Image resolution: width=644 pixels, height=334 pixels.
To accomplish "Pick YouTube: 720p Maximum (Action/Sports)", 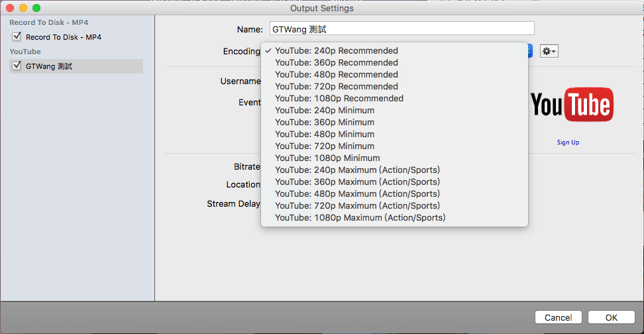I will point(357,206).
